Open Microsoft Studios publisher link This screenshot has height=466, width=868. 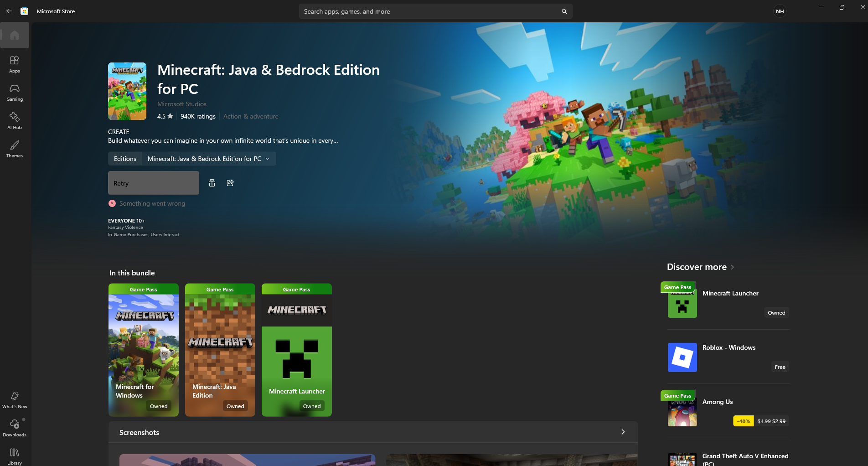pos(182,104)
